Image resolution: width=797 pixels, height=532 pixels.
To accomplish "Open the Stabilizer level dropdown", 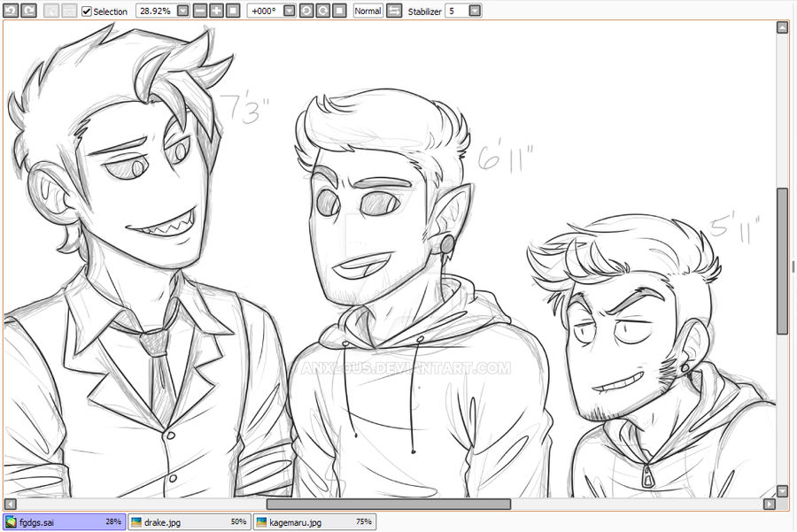I will [475, 11].
